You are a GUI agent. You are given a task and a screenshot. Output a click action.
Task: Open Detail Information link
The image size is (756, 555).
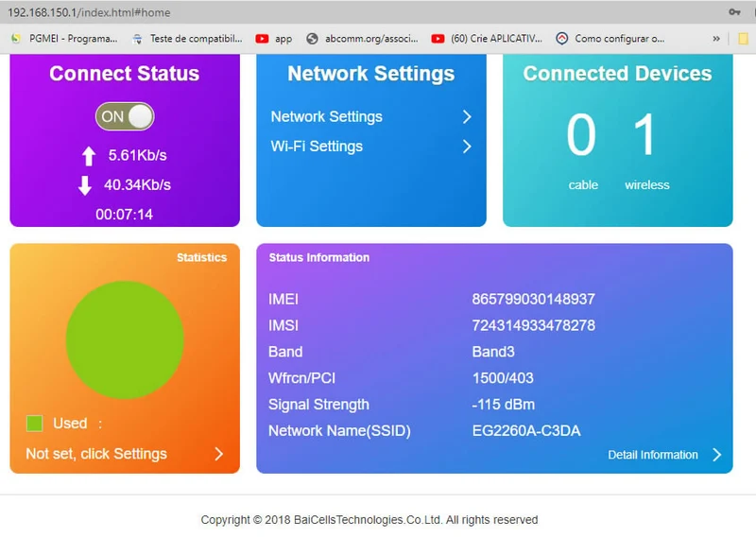pos(653,455)
